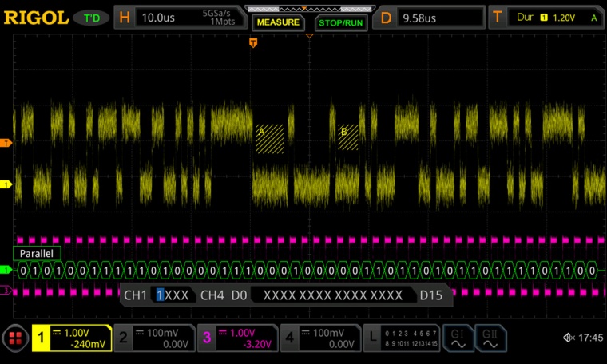
Task: Click the yellow channel 1 ground marker
Action: (7, 184)
